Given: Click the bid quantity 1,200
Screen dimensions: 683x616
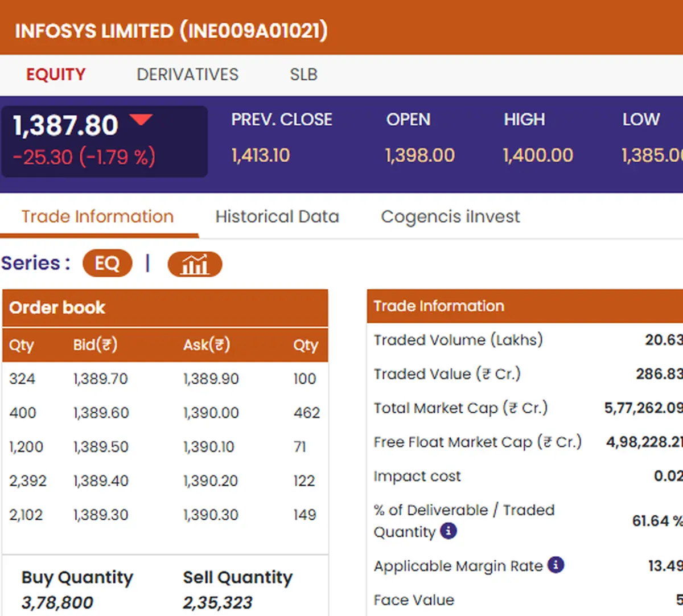Looking at the screenshot, I should click(x=26, y=447).
